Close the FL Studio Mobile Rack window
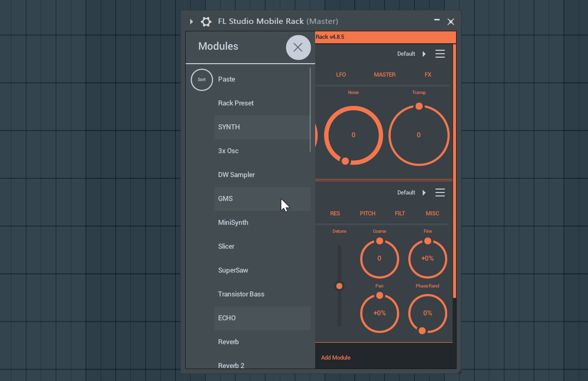The image size is (588, 381). 451,22
